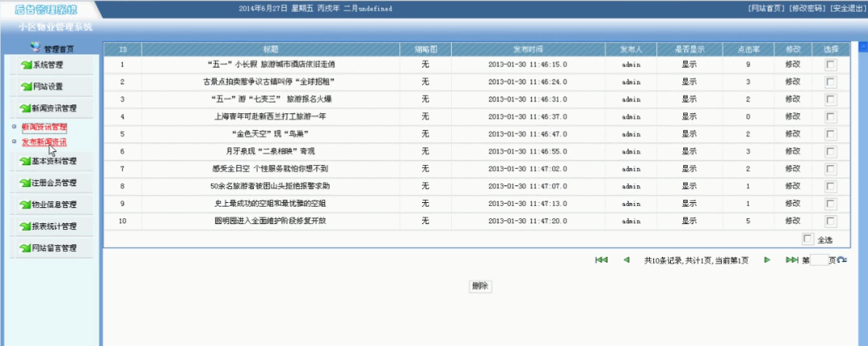Click the 管理首页 computer icon

pos(36,49)
